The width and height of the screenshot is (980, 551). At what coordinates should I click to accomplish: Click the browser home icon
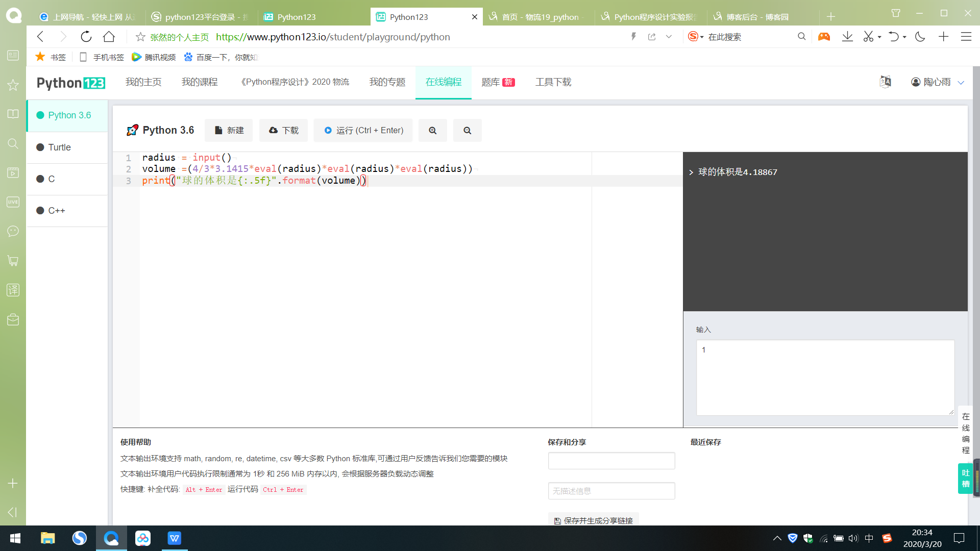coord(109,37)
